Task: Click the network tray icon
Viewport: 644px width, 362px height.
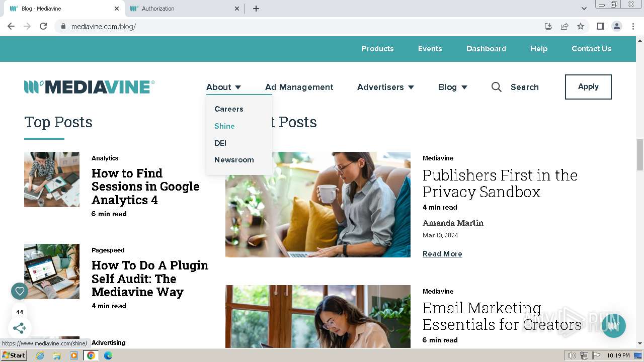Action: [584, 355]
